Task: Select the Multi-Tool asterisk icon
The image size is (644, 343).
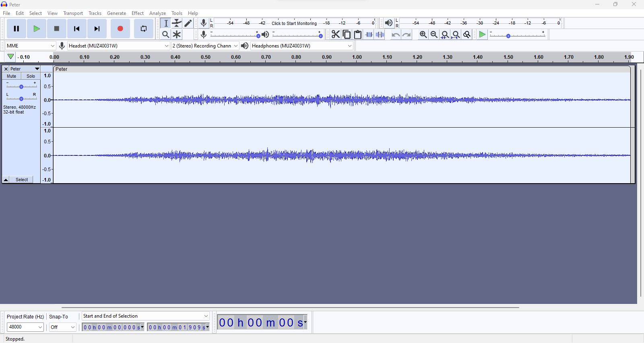Action: (x=177, y=35)
